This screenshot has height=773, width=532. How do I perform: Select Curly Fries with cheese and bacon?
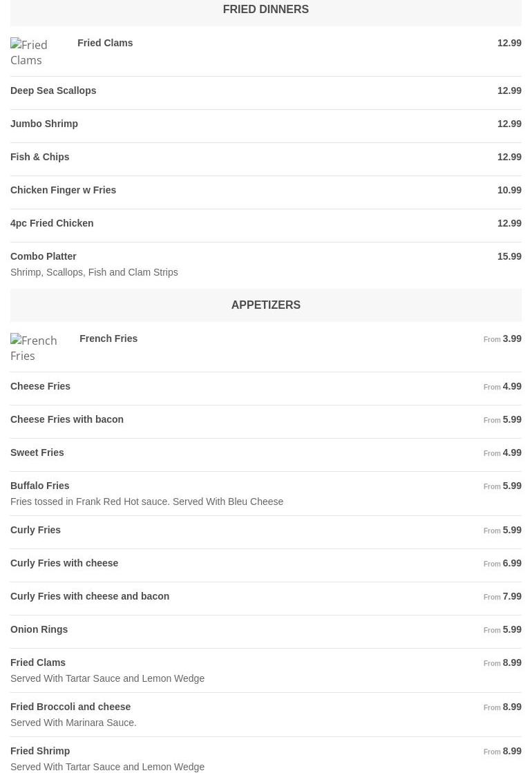pyautogui.click(x=90, y=596)
